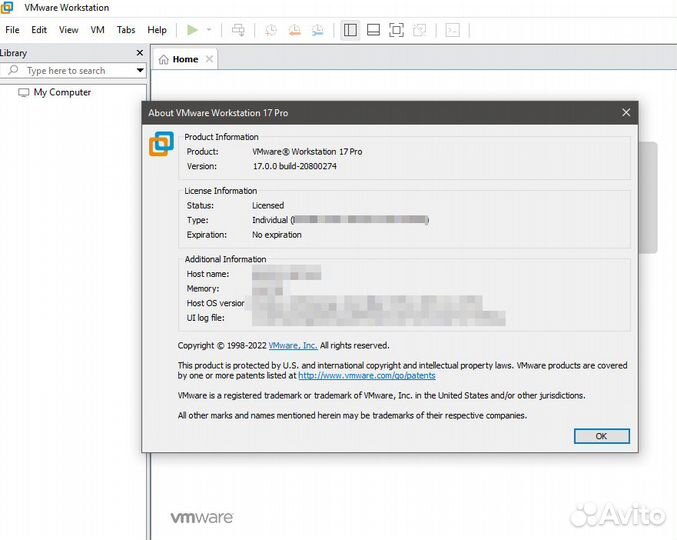Image resolution: width=677 pixels, height=540 pixels.
Task: Close the About VMware Workstation dialog
Action: 626,113
